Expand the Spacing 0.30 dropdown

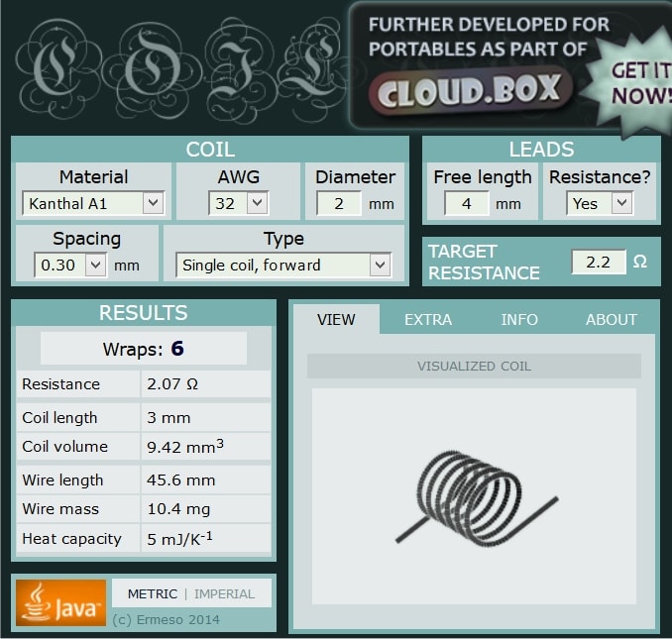point(69,266)
